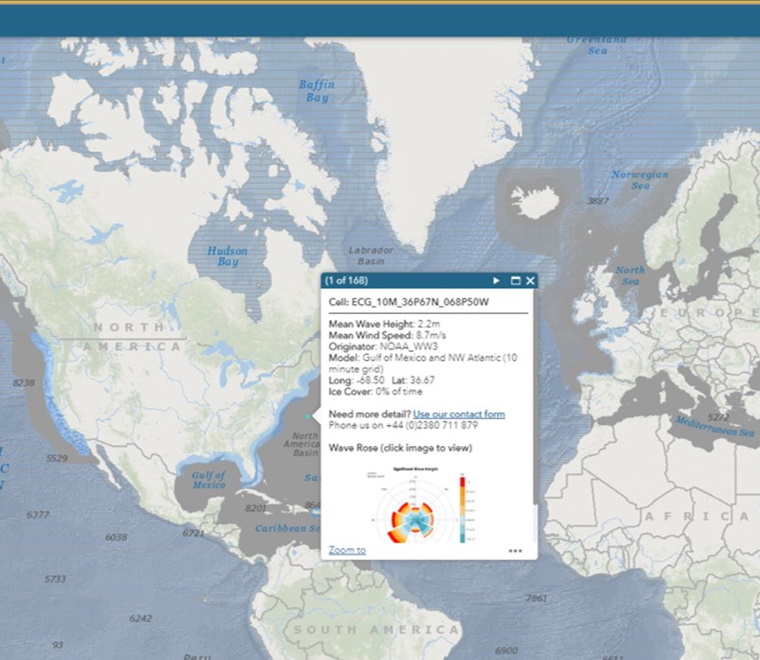This screenshot has width=760, height=660.
Task: Click the 'Use our contact form' link
Action: (x=459, y=414)
